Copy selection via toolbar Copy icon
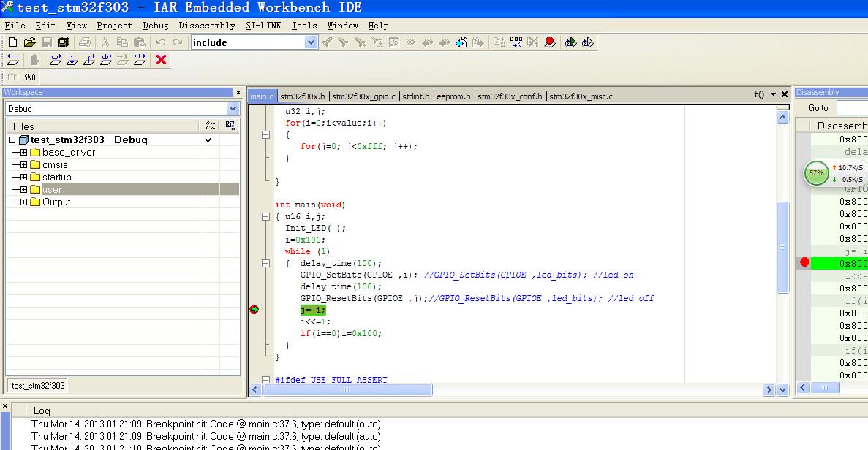This screenshot has width=868, height=450. (122, 42)
